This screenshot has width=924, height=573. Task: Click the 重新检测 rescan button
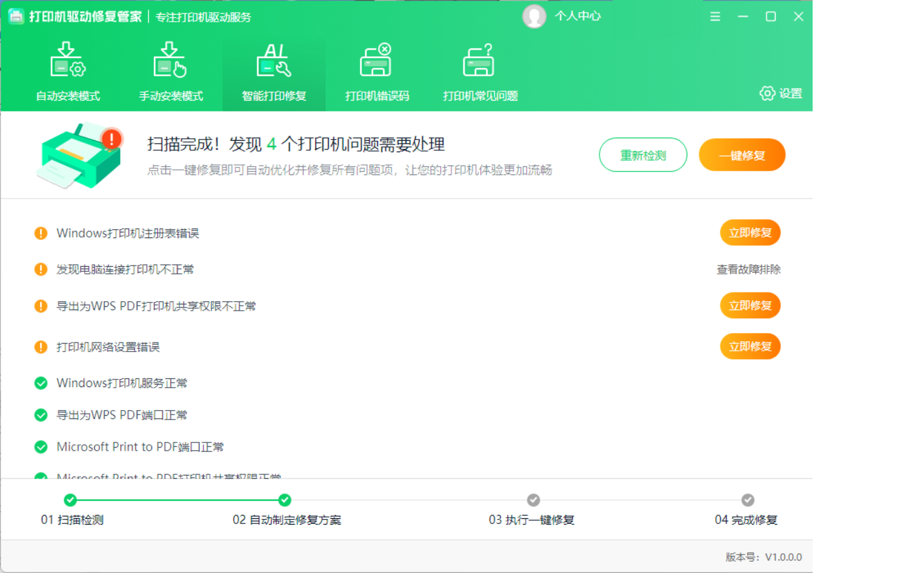pos(643,155)
